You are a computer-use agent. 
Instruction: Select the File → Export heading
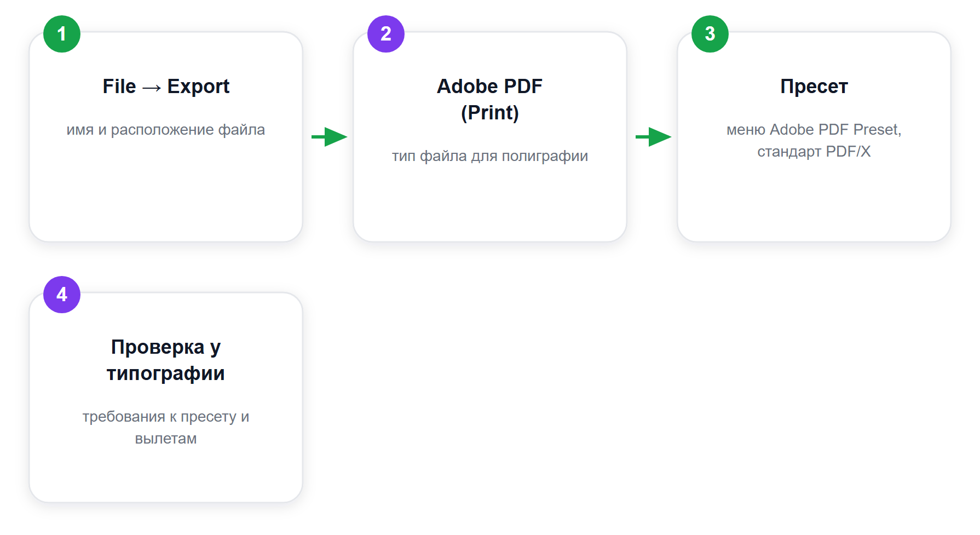click(x=166, y=87)
